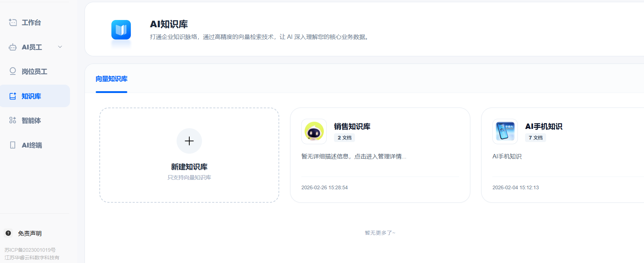Click the AI终端 device icon
The height and width of the screenshot is (263, 644).
pos(13,145)
